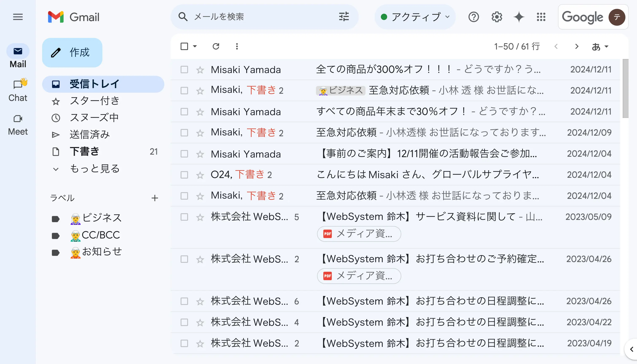Click the search options filter icon

pos(344,17)
